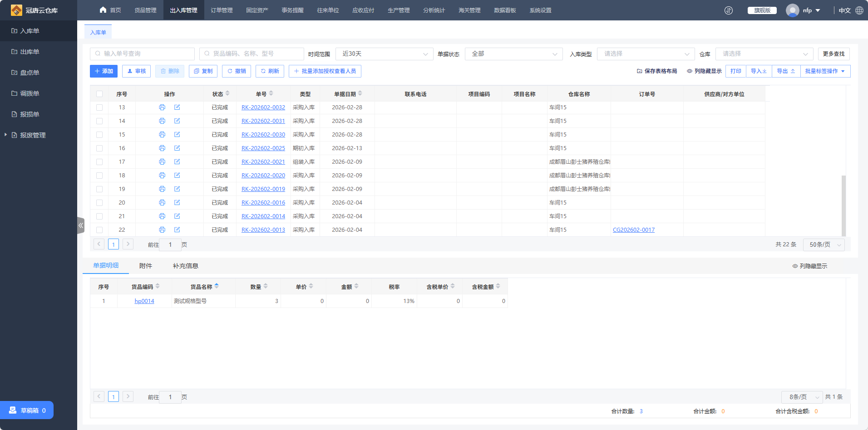Click the 输入单号查询 search field

[143, 54]
